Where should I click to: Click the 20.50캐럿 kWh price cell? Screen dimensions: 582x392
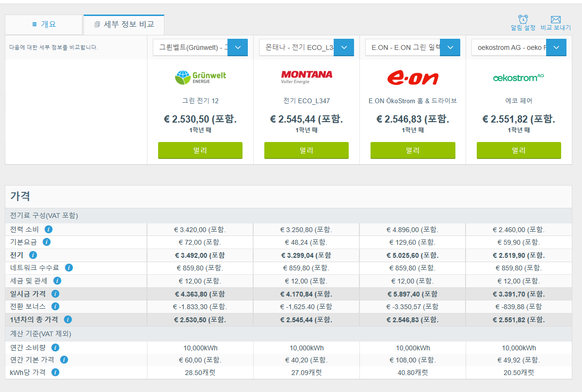pos(518,373)
